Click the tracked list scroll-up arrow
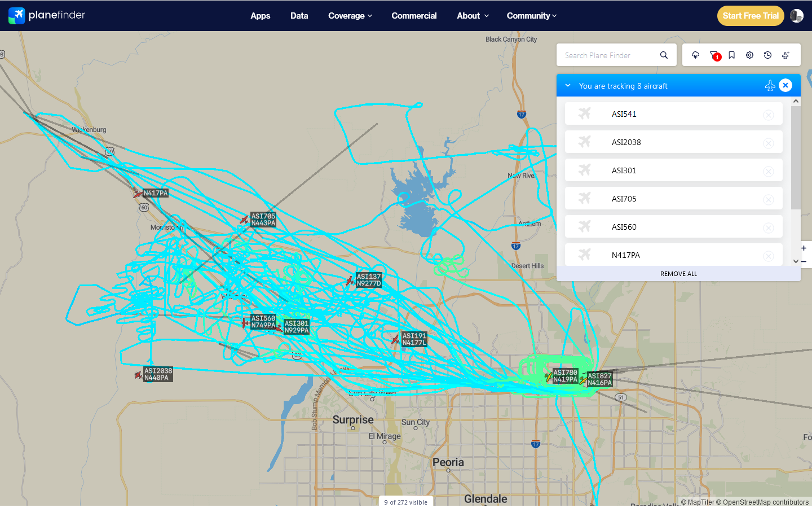812x508 pixels. coord(796,101)
